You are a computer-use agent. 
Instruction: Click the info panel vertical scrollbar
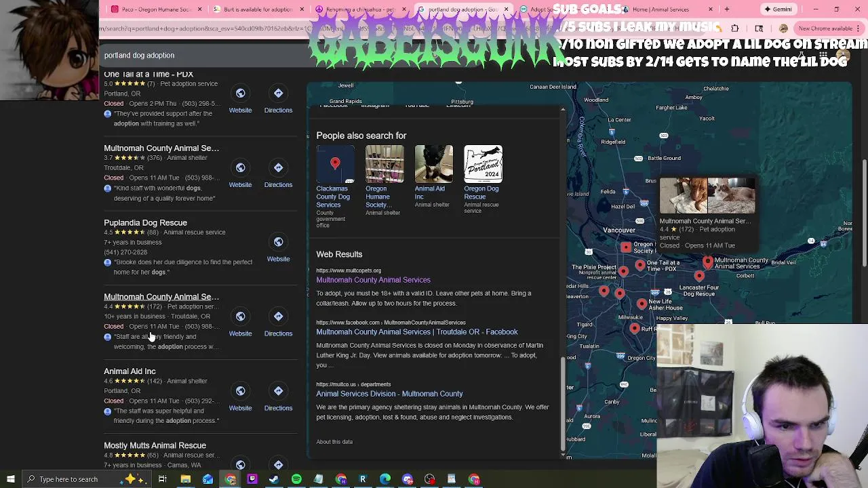pos(563,403)
